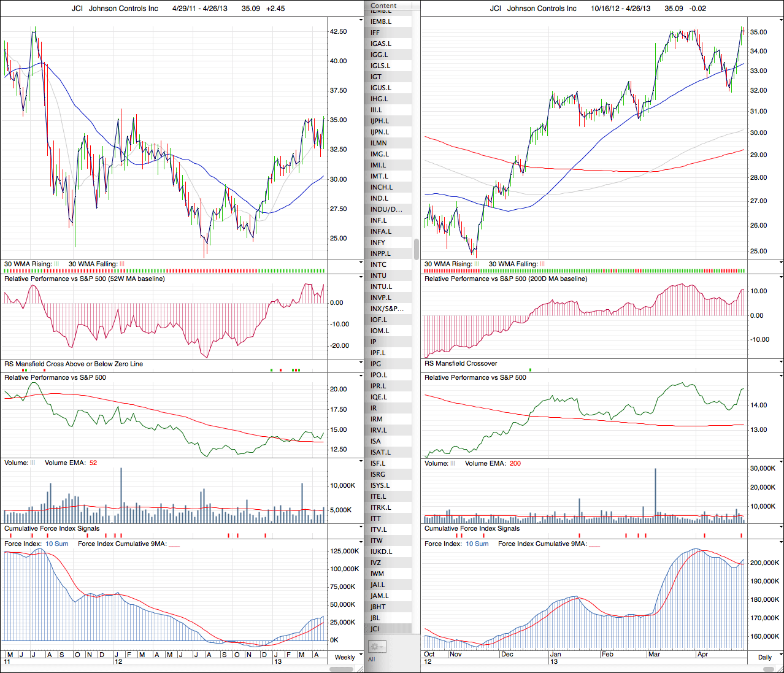The image size is (784, 673).
Task: Click the symbol list vertical scrollbar thumb
Action: pos(417,249)
